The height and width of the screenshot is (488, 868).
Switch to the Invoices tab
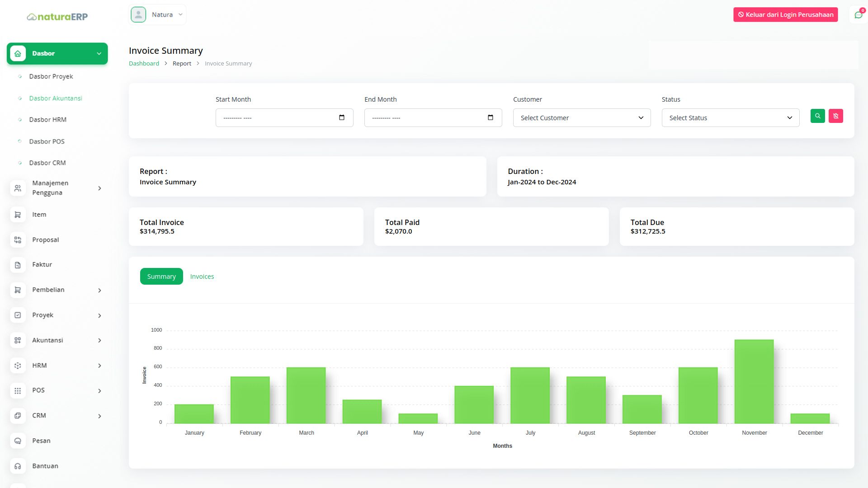click(202, 277)
